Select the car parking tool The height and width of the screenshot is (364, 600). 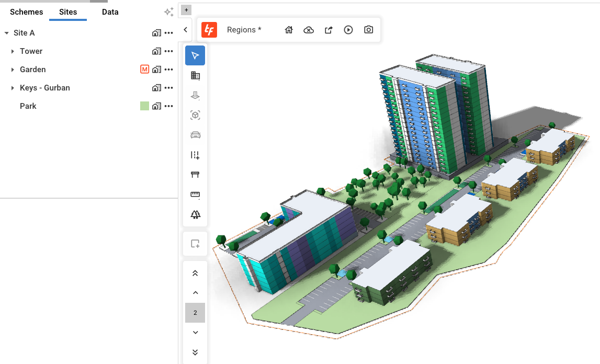195,135
